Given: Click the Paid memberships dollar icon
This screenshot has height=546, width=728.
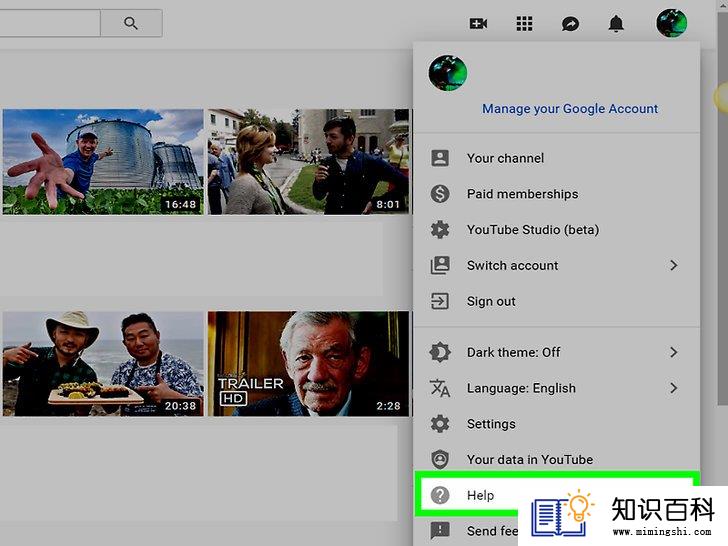Looking at the screenshot, I should pos(440,194).
